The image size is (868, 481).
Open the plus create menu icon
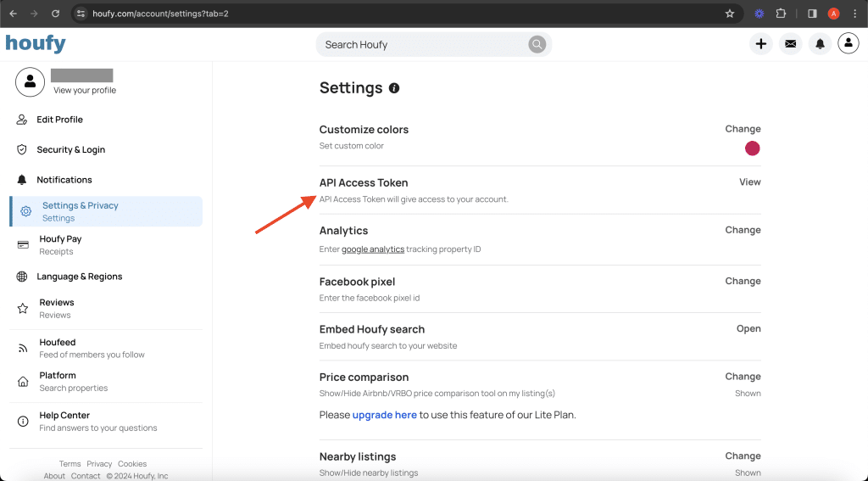(760, 44)
